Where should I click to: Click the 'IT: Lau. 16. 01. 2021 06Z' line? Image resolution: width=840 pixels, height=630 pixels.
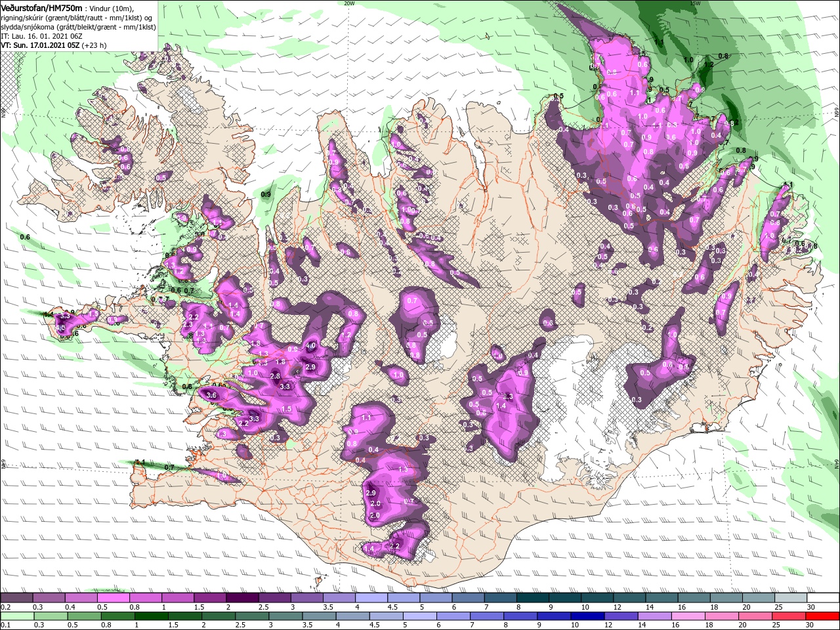41,36
